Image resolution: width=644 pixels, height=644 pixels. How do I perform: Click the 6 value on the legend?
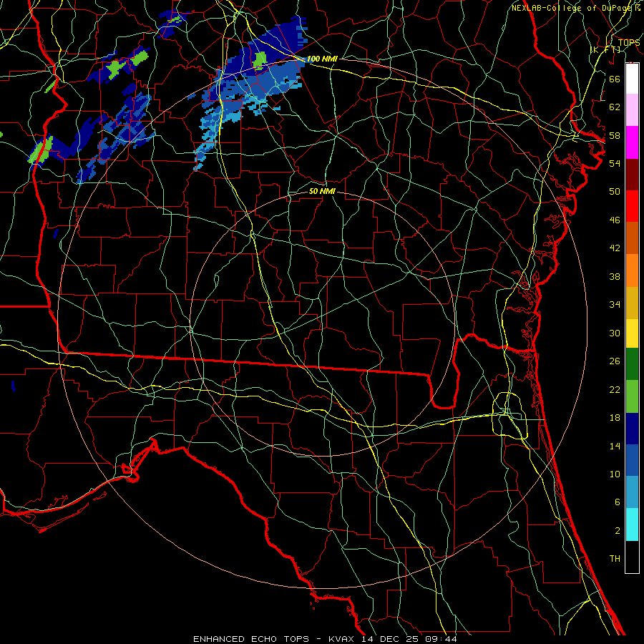tap(617, 502)
